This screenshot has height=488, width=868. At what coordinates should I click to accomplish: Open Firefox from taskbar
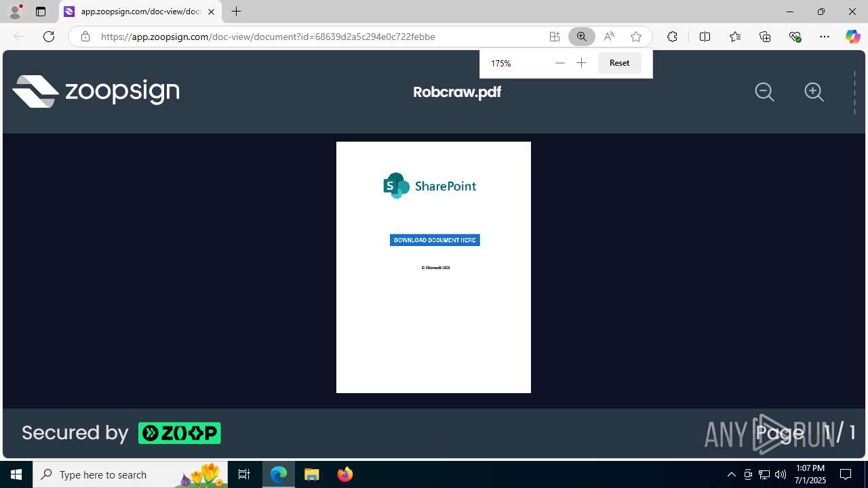point(345,474)
